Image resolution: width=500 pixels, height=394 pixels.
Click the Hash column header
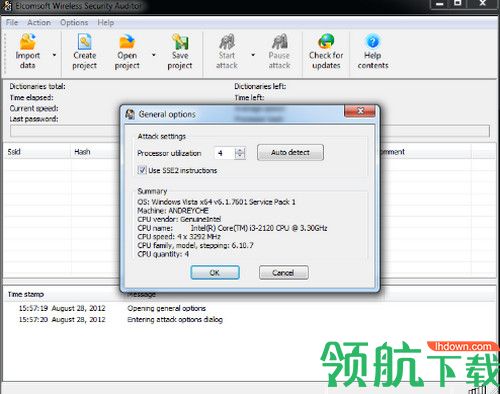(95, 152)
